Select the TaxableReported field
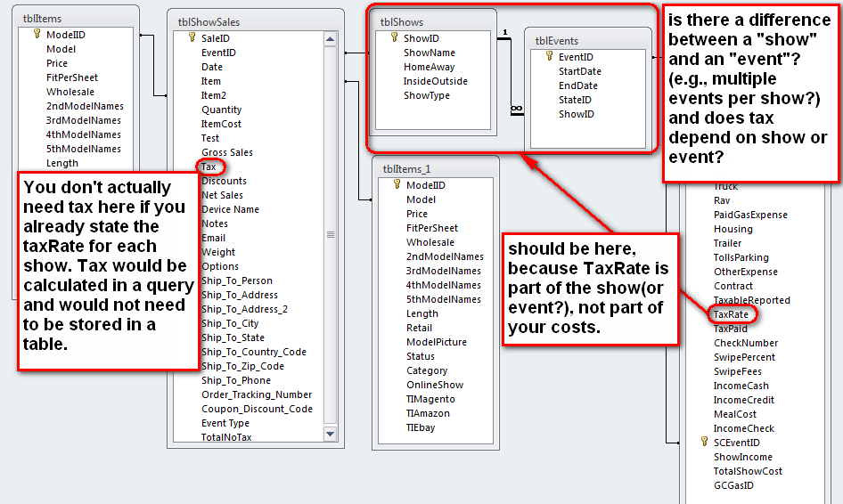Screen dimensions: 843x504 [x=751, y=300]
